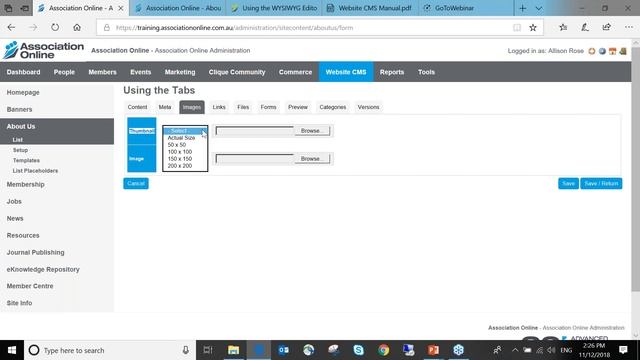640x360 pixels.
Task: Click the share page icon
Action: click(607, 27)
